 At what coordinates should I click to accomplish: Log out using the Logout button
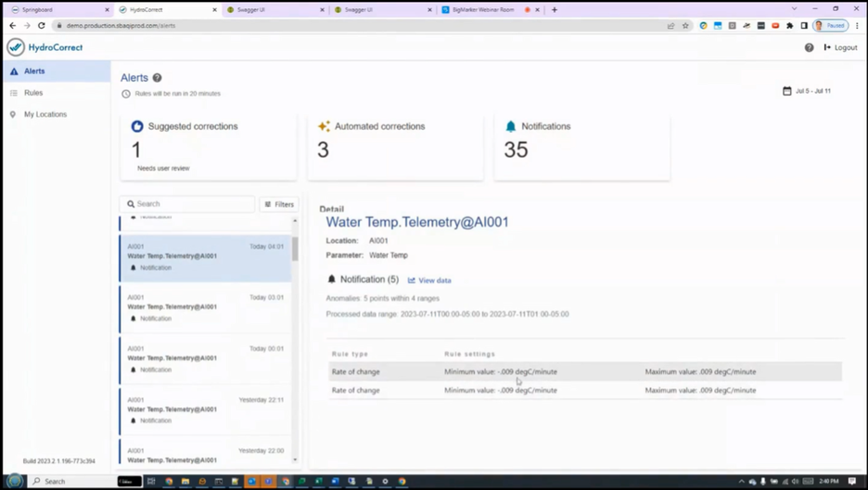(x=840, y=47)
